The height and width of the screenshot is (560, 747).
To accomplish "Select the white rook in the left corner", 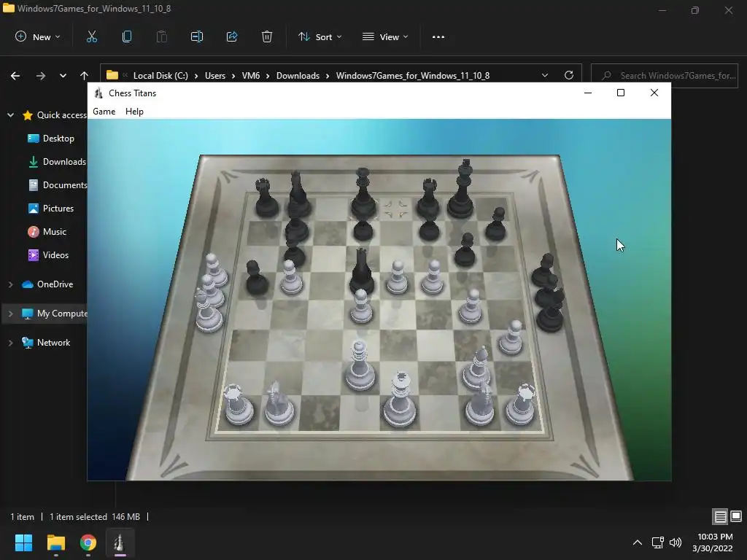I will coord(239,405).
